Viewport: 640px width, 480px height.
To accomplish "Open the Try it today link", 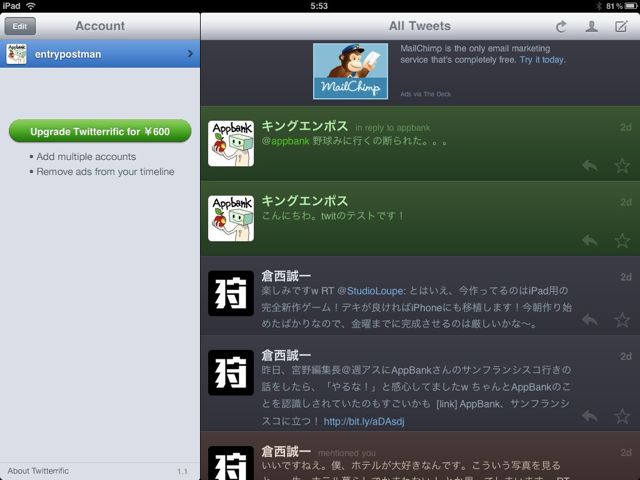I will click(542, 60).
